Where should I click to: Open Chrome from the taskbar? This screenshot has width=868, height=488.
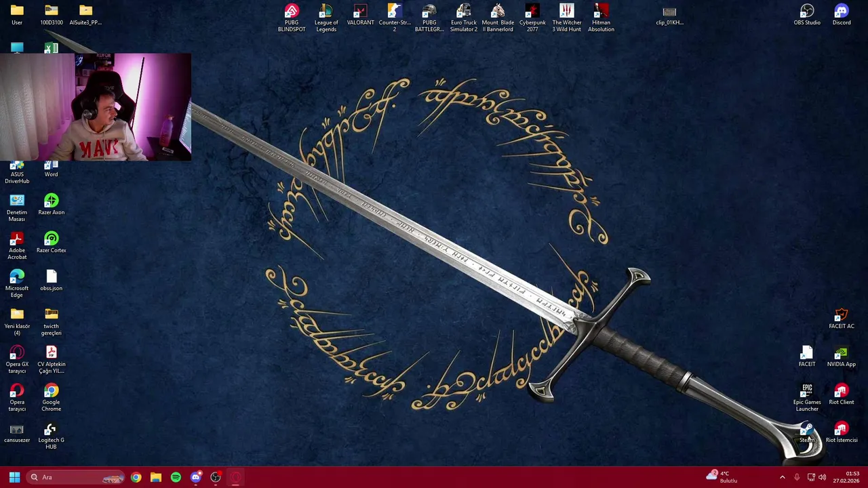tap(136, 477)
